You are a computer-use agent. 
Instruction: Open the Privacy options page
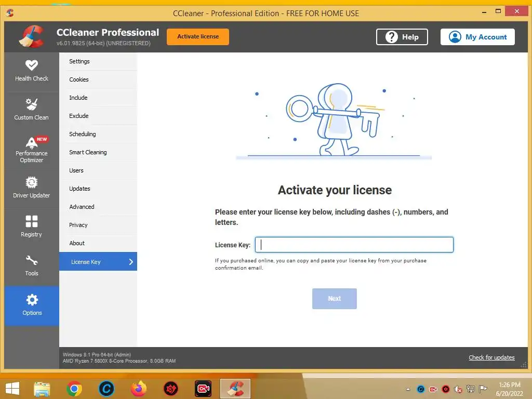[x=98, y=225]
